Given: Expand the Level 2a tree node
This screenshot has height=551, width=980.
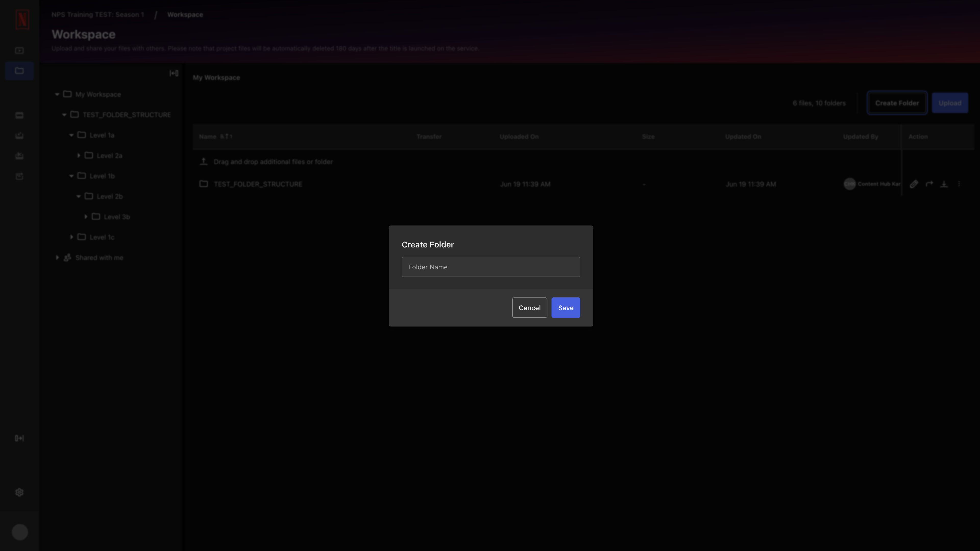Looking at the screenshot, I should (x=79, y=155).
